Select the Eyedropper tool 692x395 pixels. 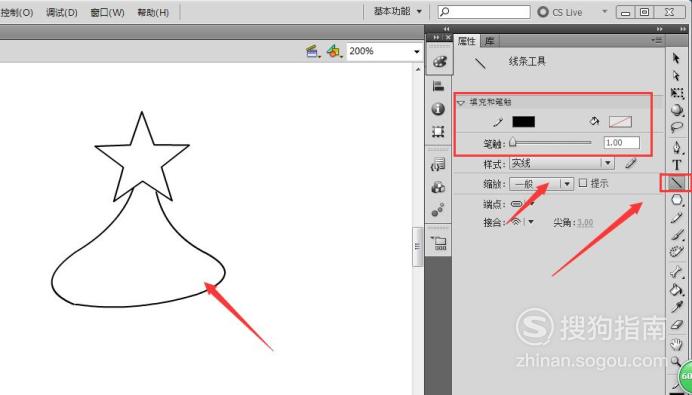677,307
